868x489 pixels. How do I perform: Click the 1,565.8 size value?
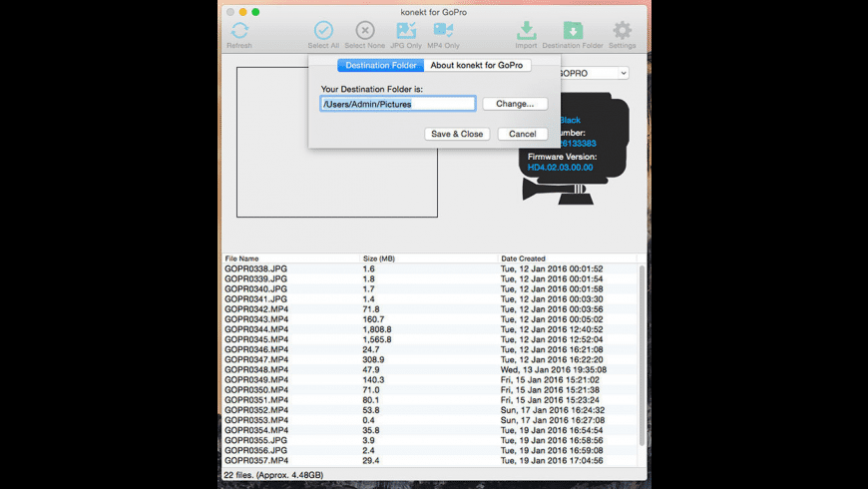pyautogui.click(x=377, y=339)
